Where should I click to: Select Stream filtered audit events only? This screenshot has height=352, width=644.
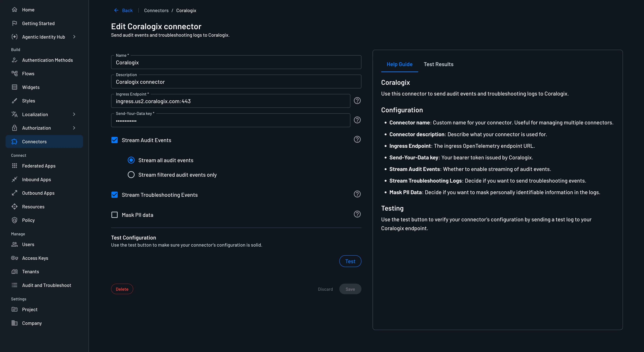pyautogui.click(x=131, y=174)
